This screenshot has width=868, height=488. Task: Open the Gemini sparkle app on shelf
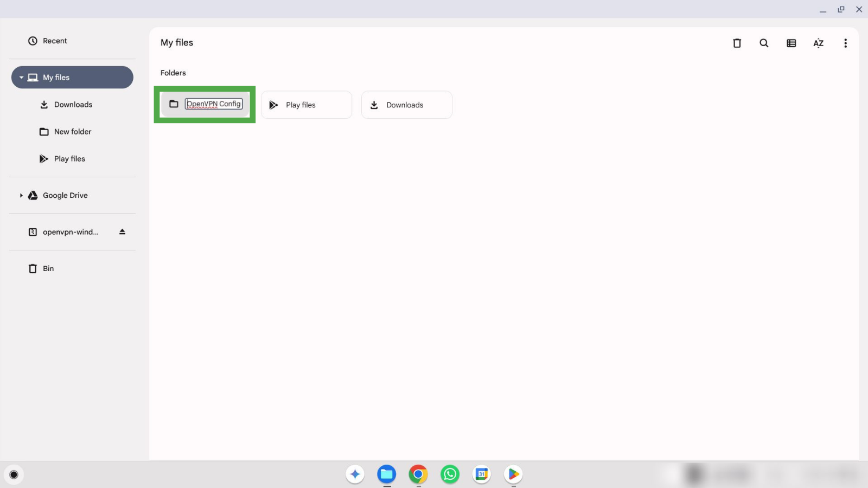click(x=355, y=474)
